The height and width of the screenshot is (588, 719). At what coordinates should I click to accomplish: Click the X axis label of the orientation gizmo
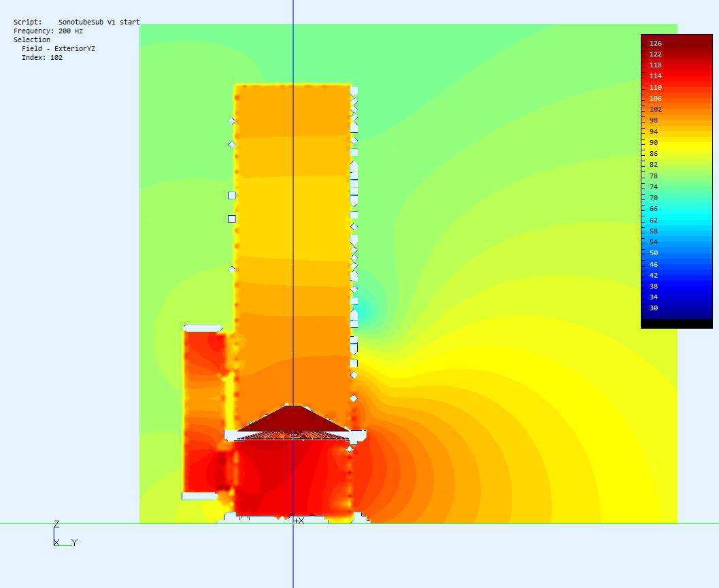click(x=56, y=542)
